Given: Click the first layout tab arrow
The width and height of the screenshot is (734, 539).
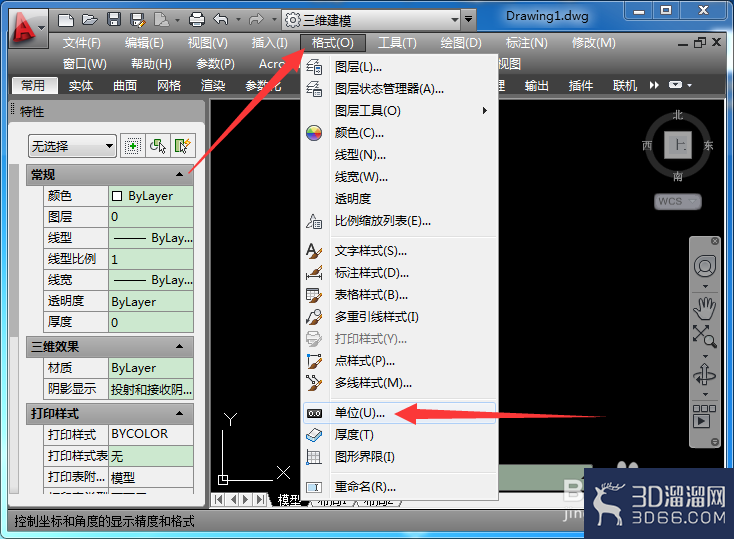Looking at the screenshot, I should (218, 500).
